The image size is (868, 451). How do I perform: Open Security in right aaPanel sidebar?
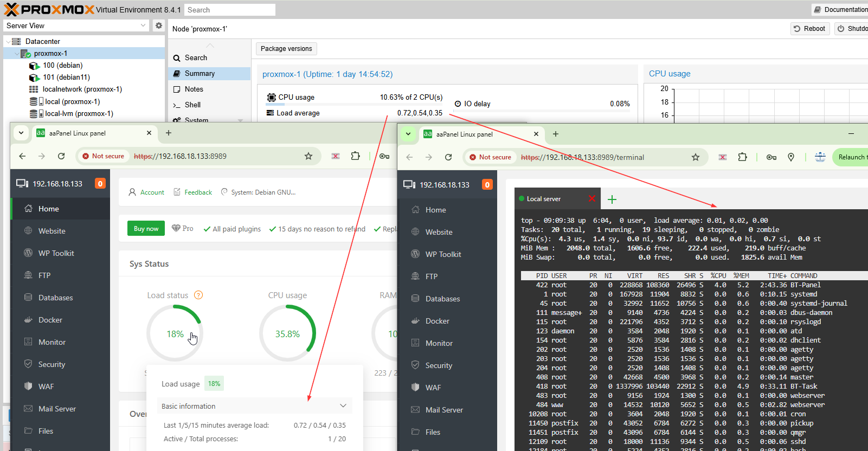[x=447, y=365]
